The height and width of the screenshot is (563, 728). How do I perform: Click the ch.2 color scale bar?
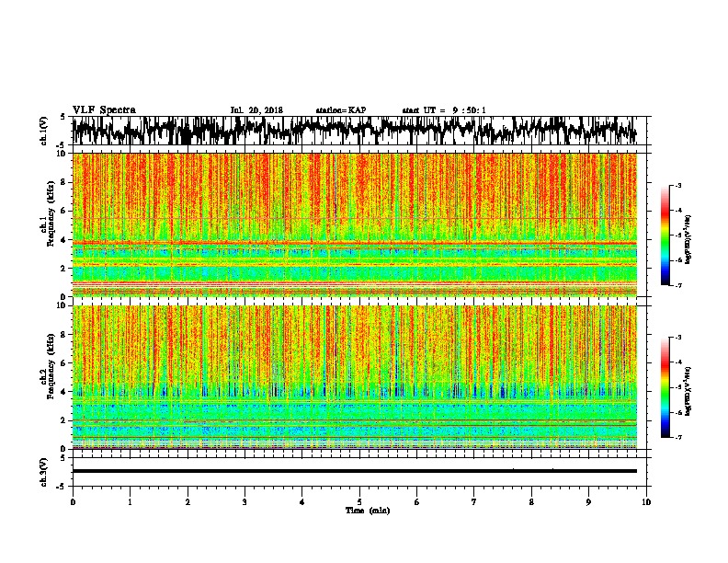[x=665, y=387]
